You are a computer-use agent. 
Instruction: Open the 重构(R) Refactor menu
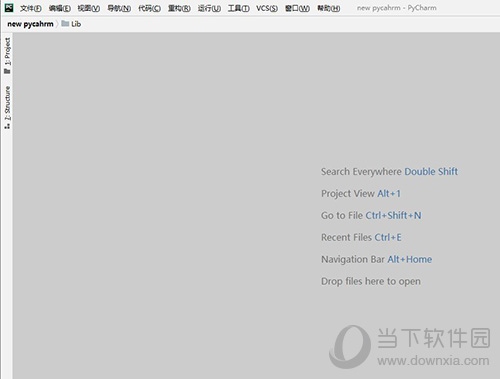point(179,8)
